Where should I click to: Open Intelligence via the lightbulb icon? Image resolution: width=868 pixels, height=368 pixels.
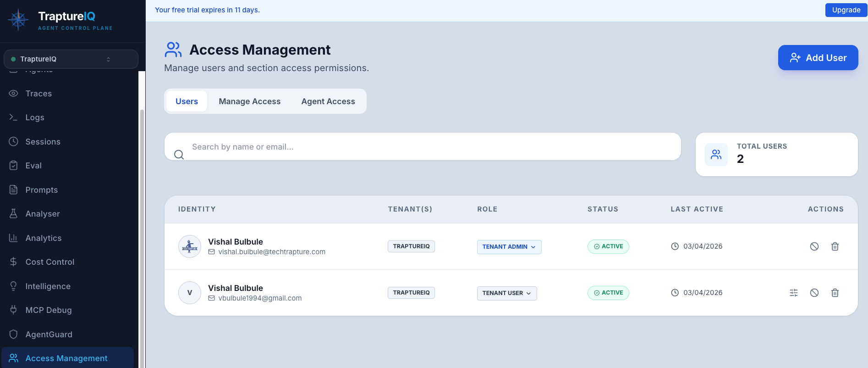(x=14, y=286)
